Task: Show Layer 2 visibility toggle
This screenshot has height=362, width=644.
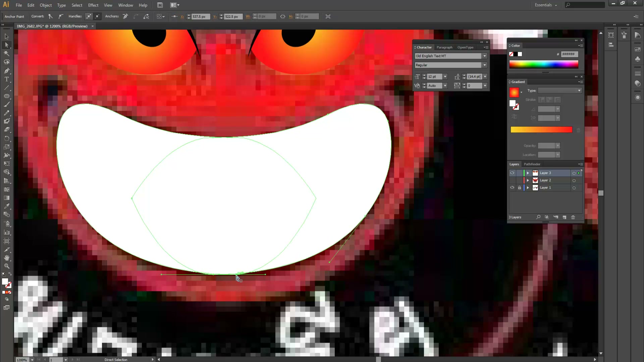Action: [512, 180]
